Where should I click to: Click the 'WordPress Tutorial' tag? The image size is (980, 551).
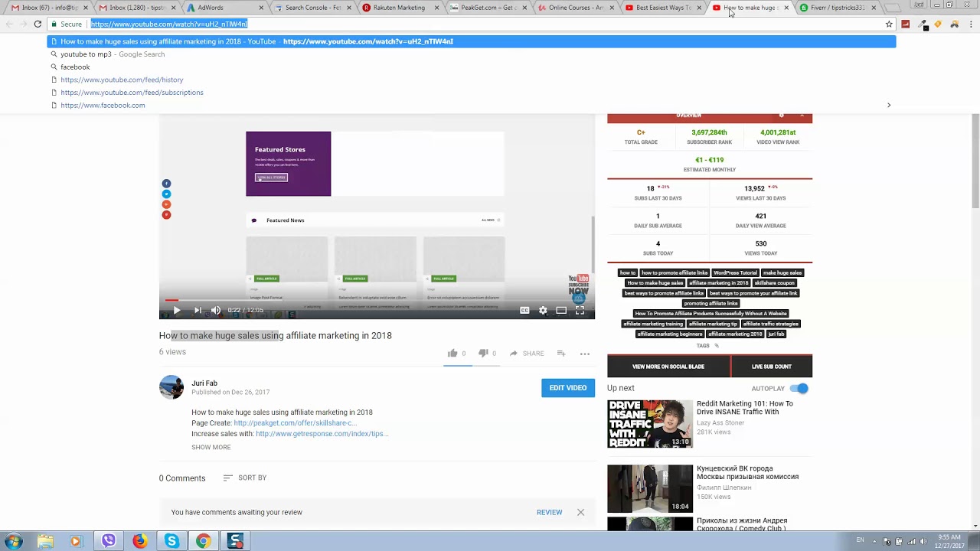735,272
